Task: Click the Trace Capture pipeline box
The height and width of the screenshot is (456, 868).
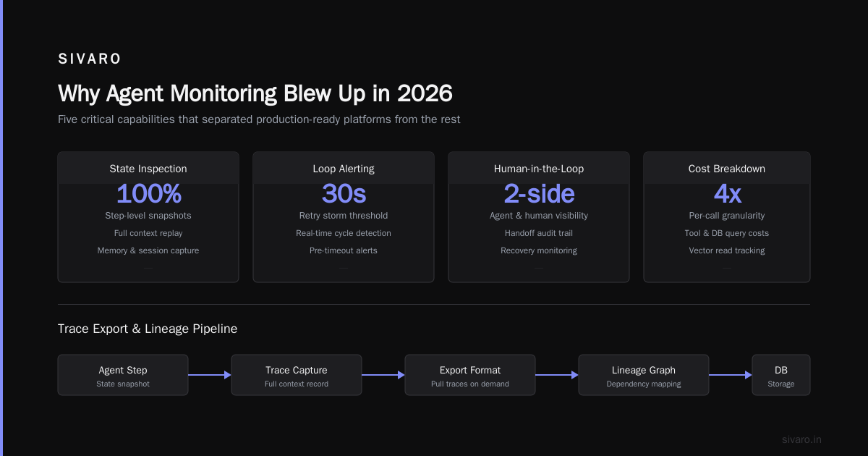Action: pos(297,375)
